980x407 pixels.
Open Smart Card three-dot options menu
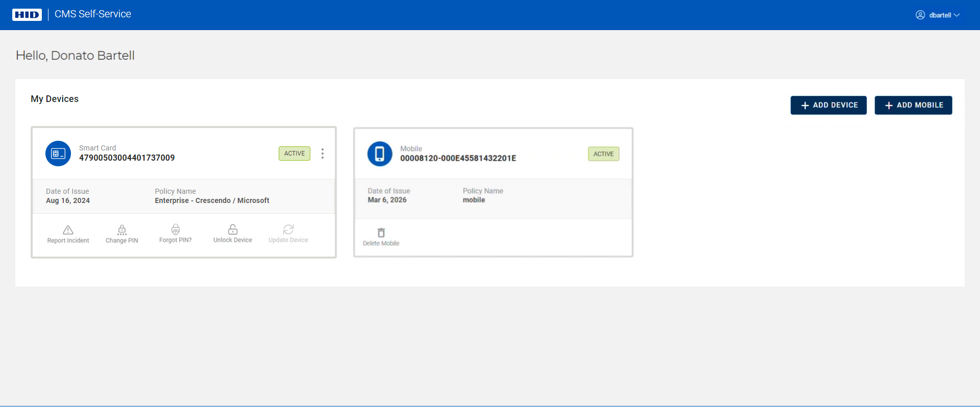pyautogui.click(x=323, y=154)
